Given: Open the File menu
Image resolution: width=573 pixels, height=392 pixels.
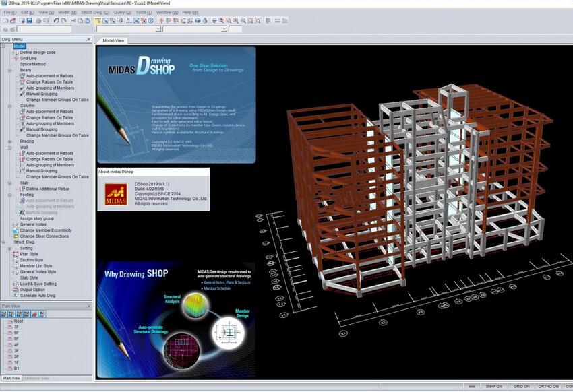Looking at the screenshot, I should click(10, 12).
